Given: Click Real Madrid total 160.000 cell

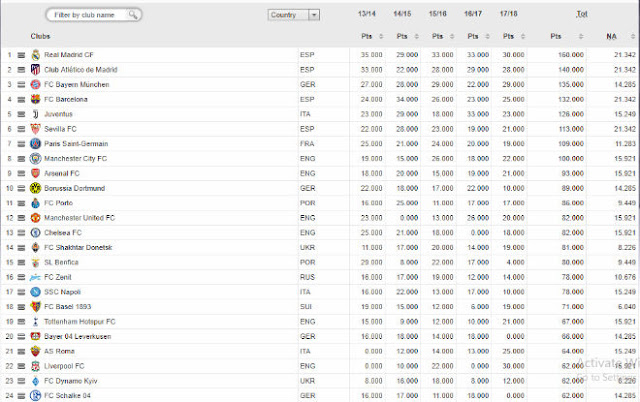Looking at the screenshot, I should coord(571,55).
